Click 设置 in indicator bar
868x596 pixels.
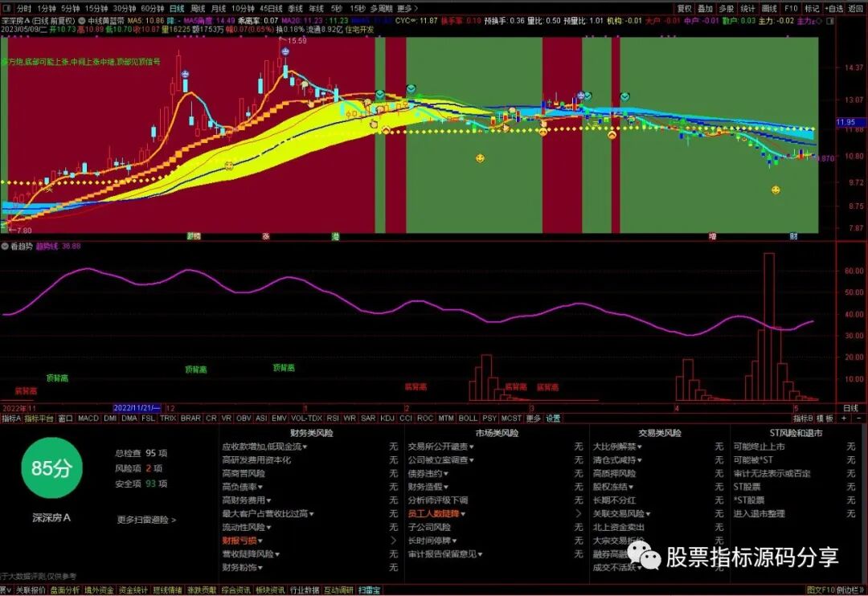[x=554, y=418]
